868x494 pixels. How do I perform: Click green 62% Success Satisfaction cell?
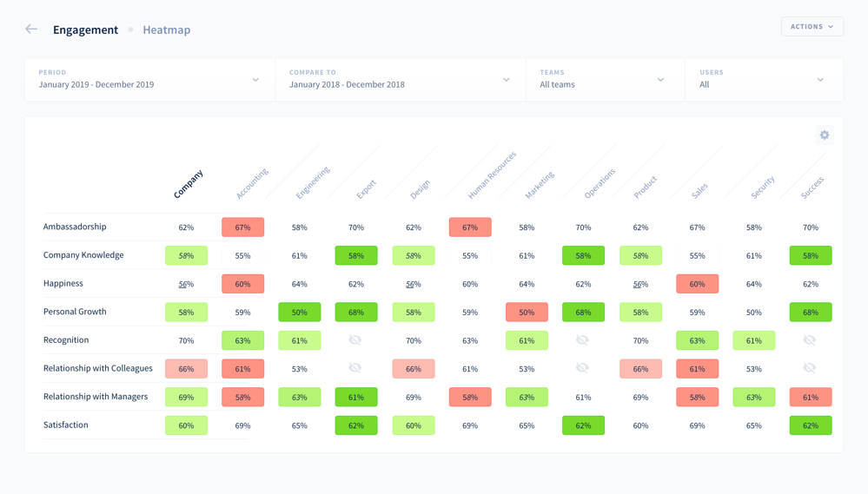[811, 425]
